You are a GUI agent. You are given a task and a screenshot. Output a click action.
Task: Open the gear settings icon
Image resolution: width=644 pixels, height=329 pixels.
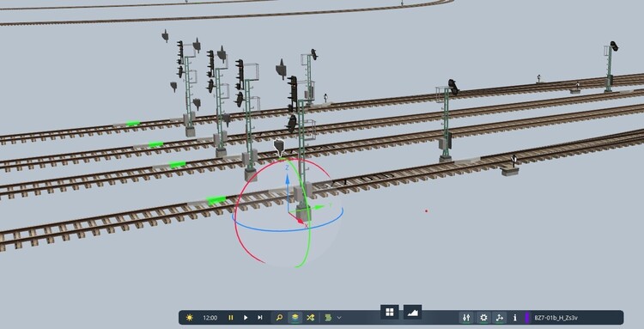[483, 318]
